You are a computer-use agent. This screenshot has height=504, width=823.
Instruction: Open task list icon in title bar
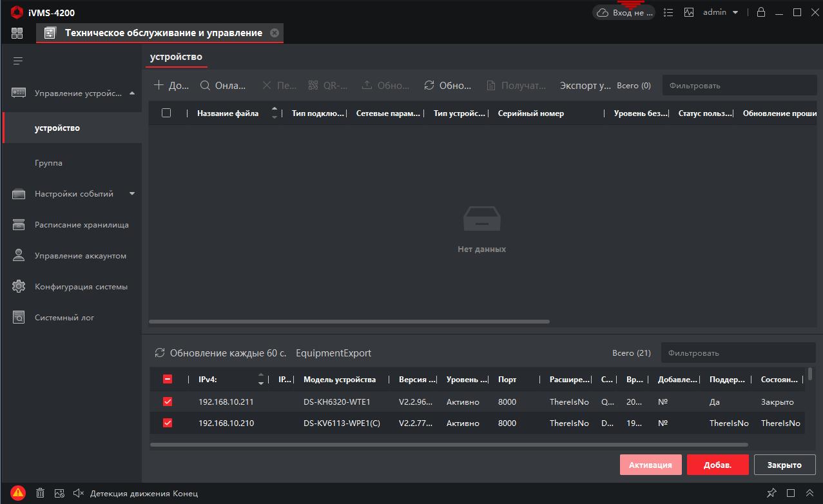(x=668, y=12)
